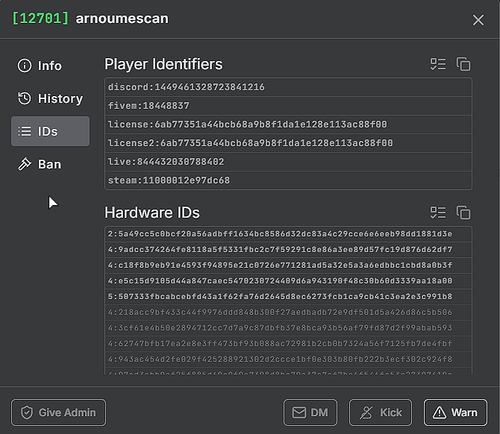This screenshot has height=434, width=500.
Task: Select the license2: identifier row
Action: tap(288, 143)
